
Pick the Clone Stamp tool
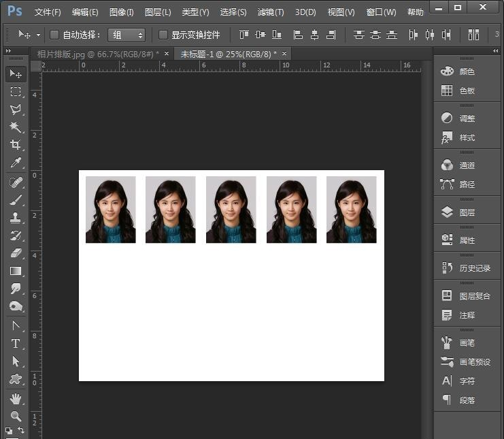15,218
